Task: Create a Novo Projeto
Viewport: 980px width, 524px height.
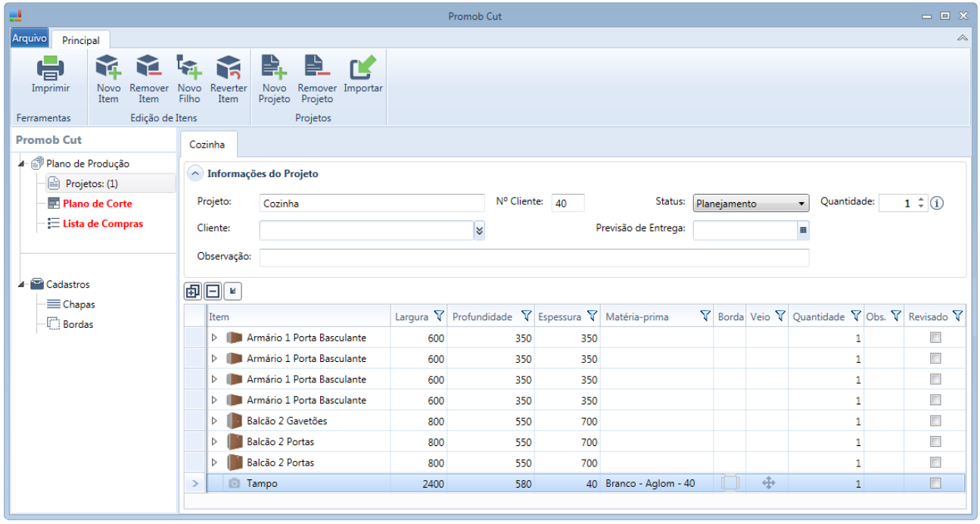Action: (x=274, y=67)
